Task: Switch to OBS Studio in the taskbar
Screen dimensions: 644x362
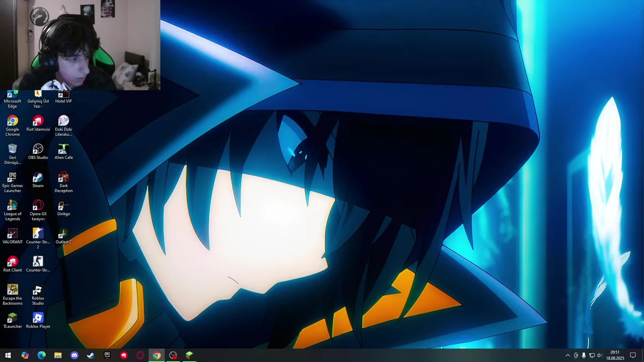Action: coord(173,355)
